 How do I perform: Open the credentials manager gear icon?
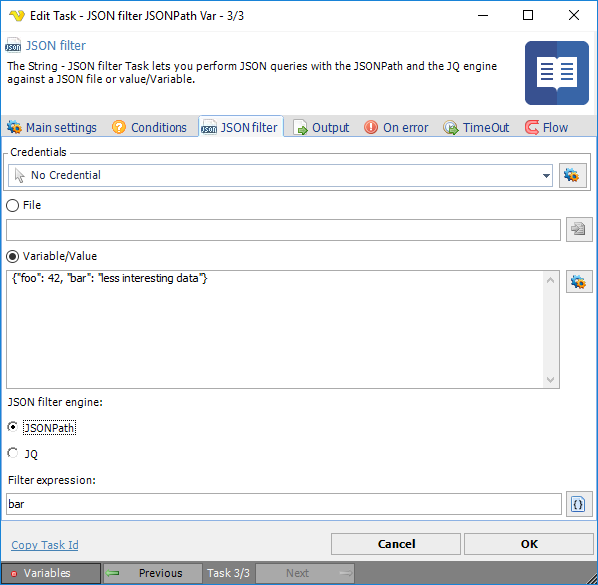pos(572,175)
